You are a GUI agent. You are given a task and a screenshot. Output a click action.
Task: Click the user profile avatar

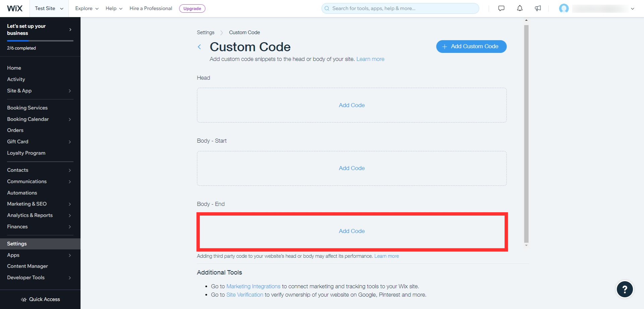(x=564, y=8)
